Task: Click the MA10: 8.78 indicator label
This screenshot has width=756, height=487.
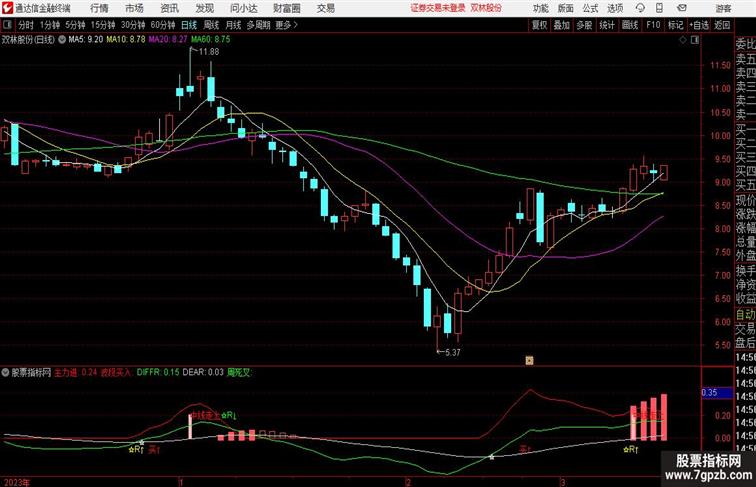Action: (126, 40)
